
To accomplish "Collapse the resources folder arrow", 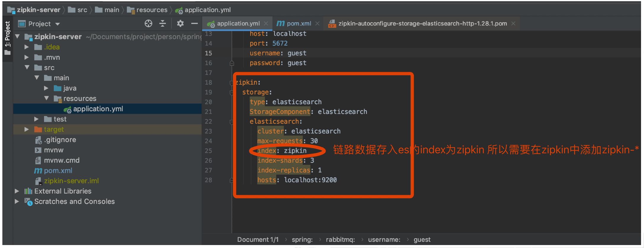I will (46, 98).
